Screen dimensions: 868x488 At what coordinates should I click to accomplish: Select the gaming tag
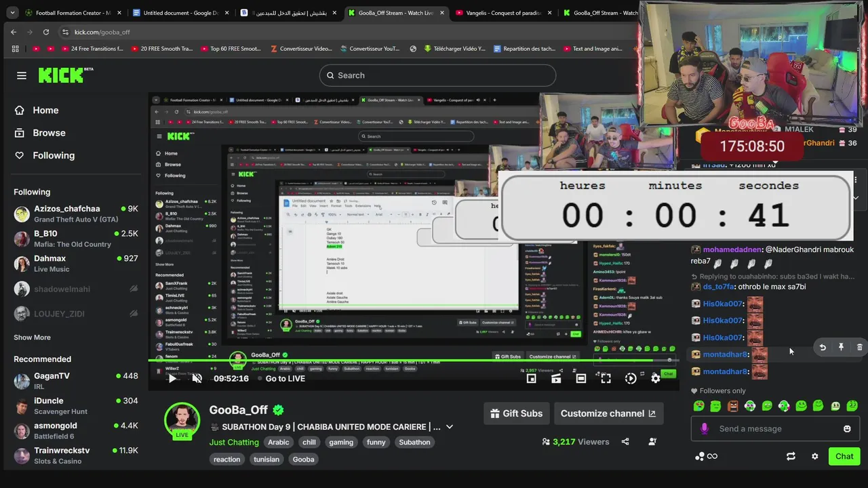pos(341,442)
